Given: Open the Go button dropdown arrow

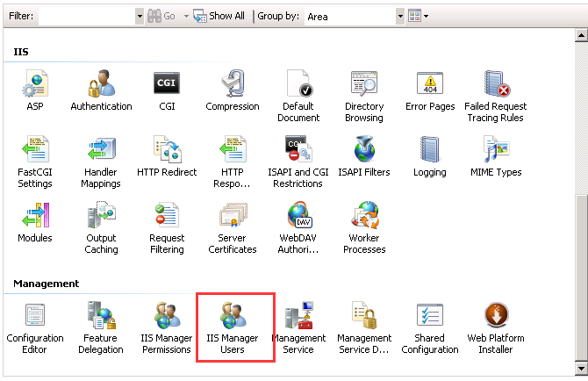Looking at the screenshot, I should [x=186, y=16].
